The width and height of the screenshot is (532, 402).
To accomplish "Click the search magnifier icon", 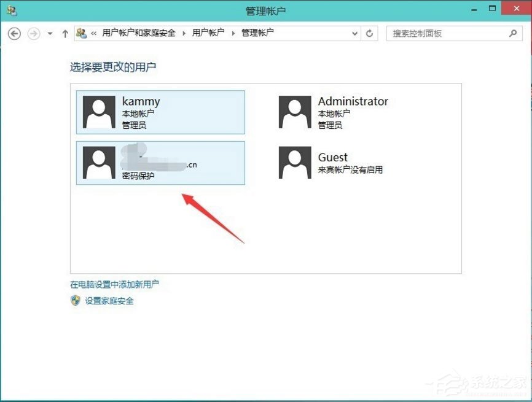I will (x=512, y=33).
